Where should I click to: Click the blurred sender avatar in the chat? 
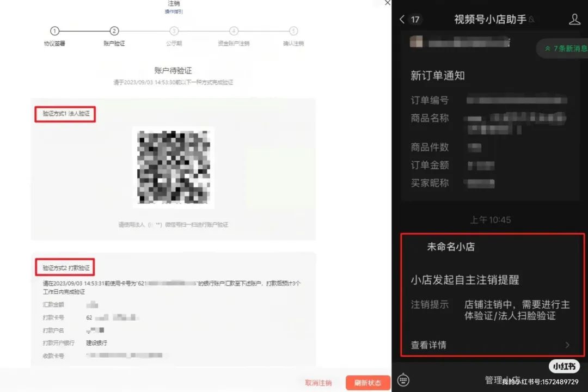(x=416, y=41)
